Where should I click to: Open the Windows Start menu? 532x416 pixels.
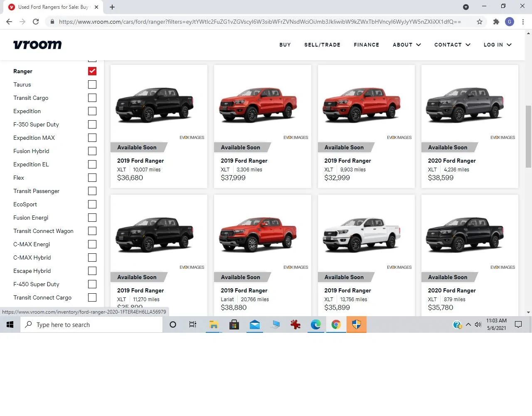pyautogui.click(x=10, y=324)
